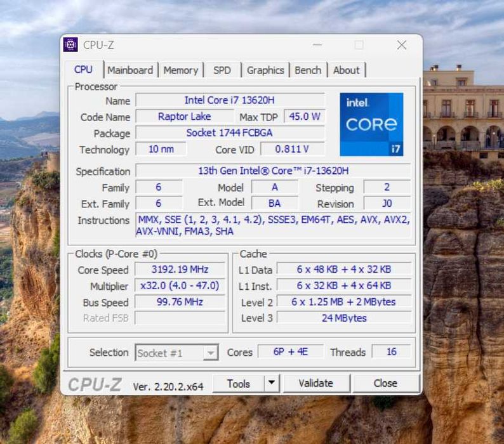Image resolution: width=504 pixels, height=444 pixels.
Task: Click the Instructions list field
Action: tap(273, 225)
